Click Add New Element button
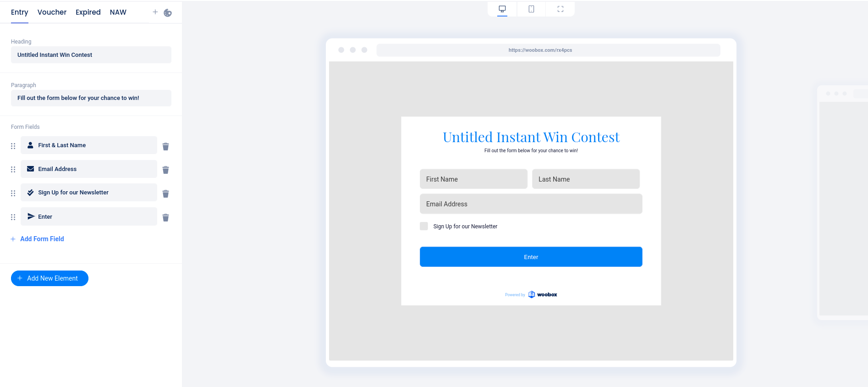 49,278
